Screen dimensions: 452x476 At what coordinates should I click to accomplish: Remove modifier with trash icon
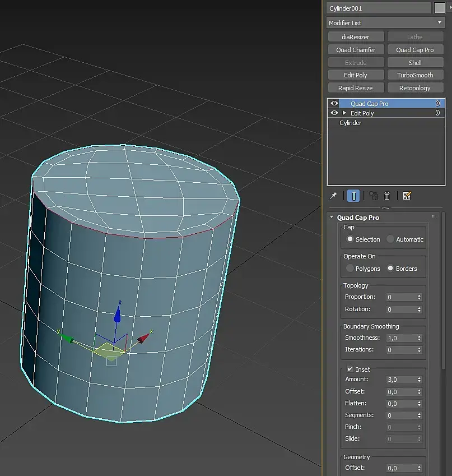[387, 196]
